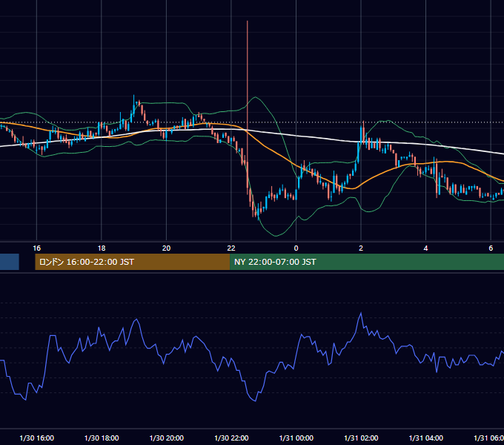Click the hour 4 axis label
This screenshot has height=445, width=504.
click(x=426, y=248)
